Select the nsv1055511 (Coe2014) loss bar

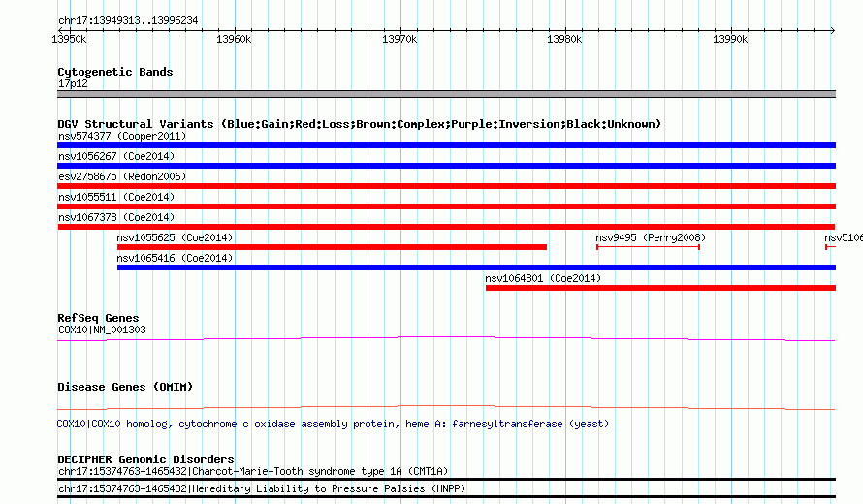(446, 206)
